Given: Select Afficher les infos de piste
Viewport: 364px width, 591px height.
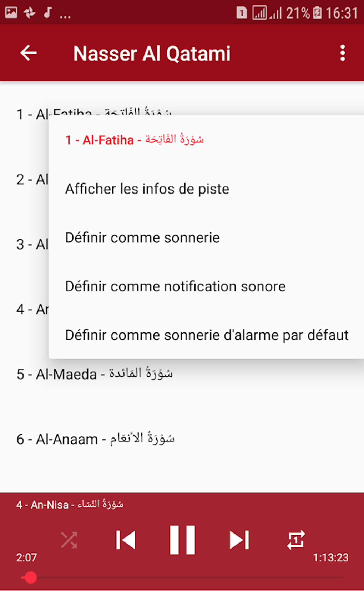Looking at the screenshot, I should pos(147,189).
